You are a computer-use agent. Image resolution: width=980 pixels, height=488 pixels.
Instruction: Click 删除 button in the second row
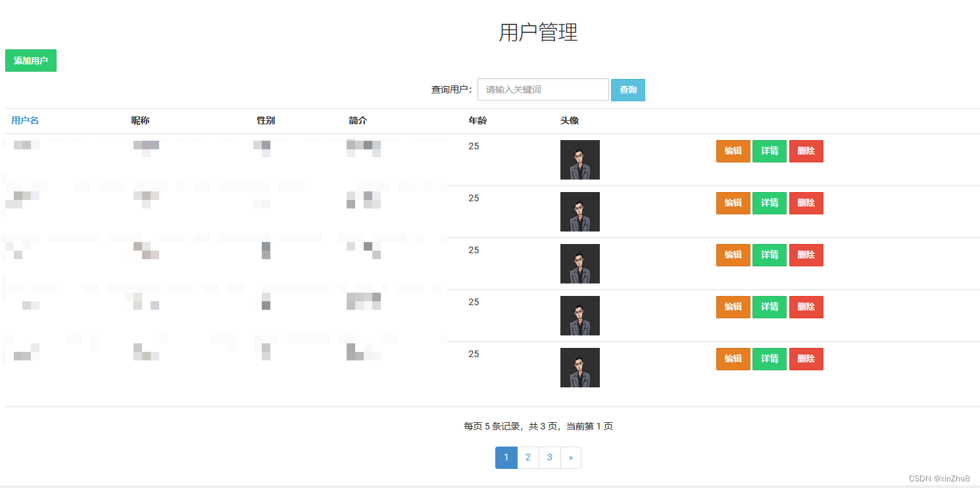806,203
